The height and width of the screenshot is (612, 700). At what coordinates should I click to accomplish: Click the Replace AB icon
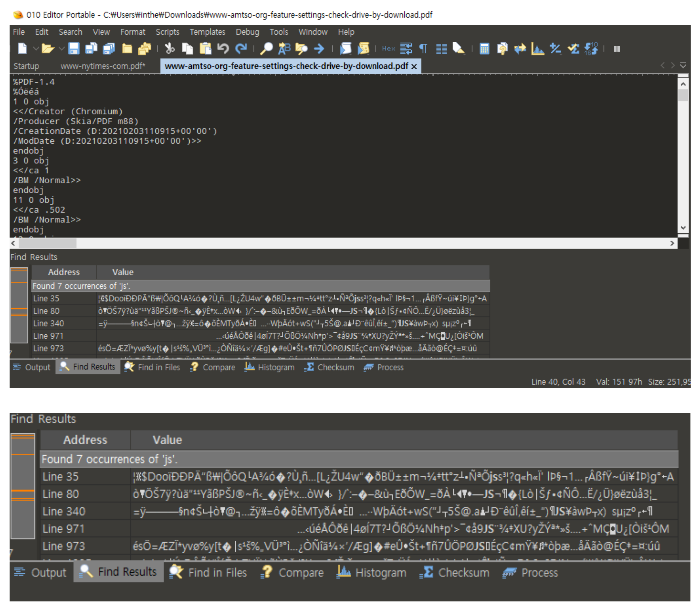(x=284, y=49)
